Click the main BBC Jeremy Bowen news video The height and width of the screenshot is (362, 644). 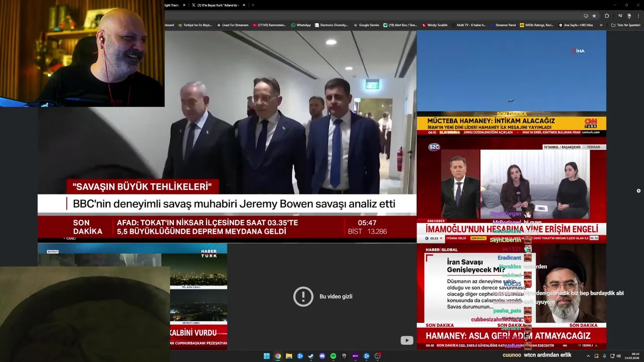tap(227, 136)
